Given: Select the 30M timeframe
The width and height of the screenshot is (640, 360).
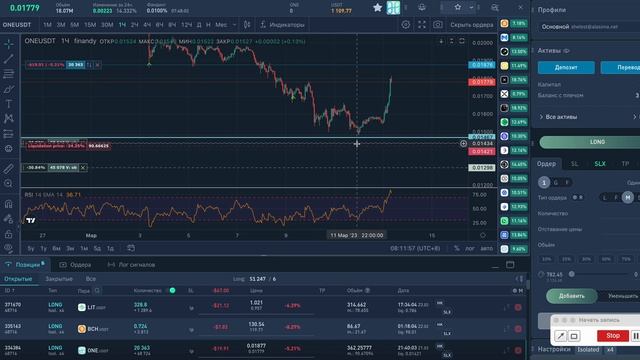Looking at the screenshot, I should [107, 25].
